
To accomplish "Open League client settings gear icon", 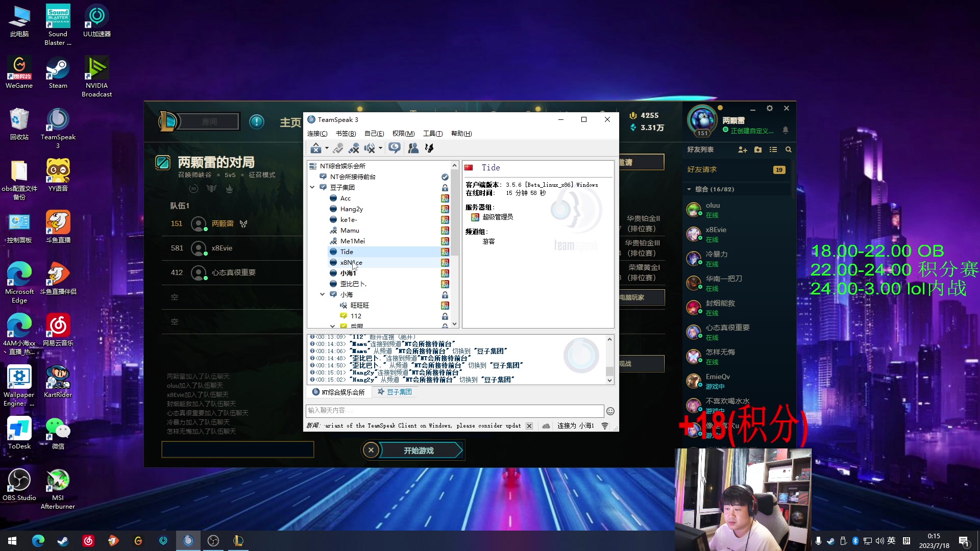I will click(x=769, y=108).
